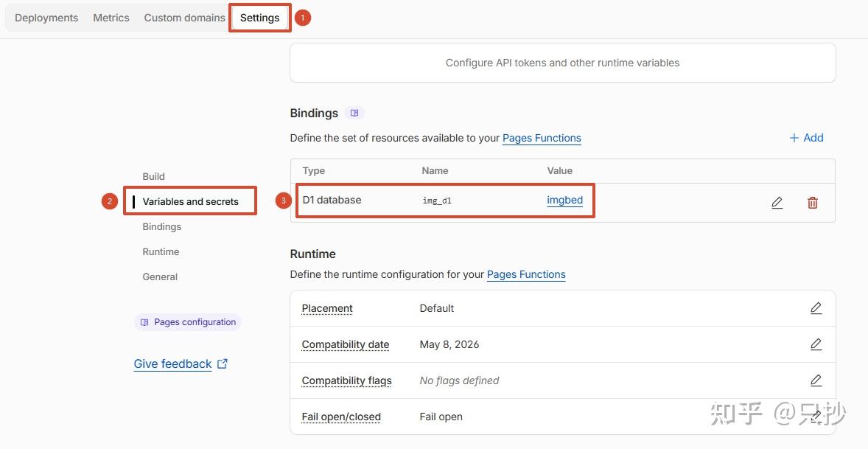Click the img_d1 binding name
The image size is (868, 449).
tap(437, 201)
